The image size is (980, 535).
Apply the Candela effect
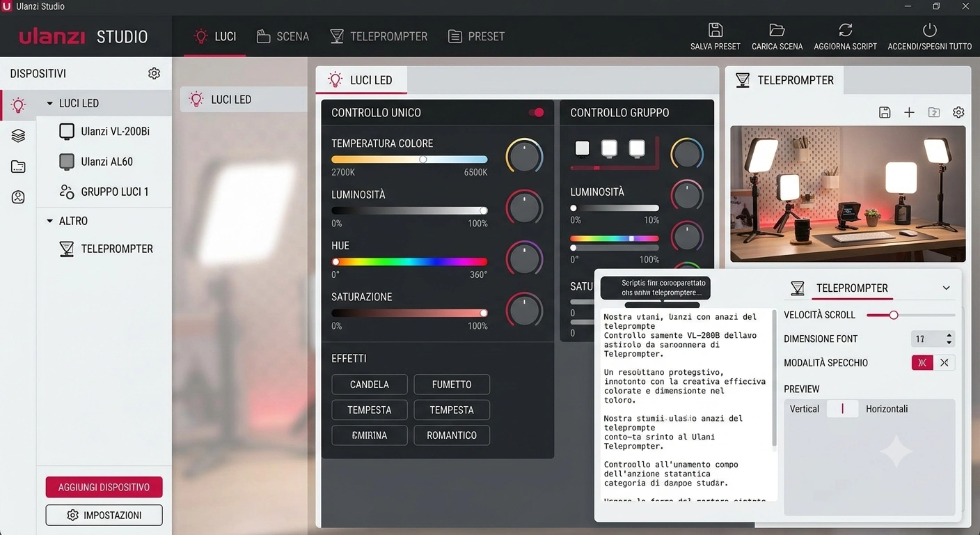click(x=370, y=385)
